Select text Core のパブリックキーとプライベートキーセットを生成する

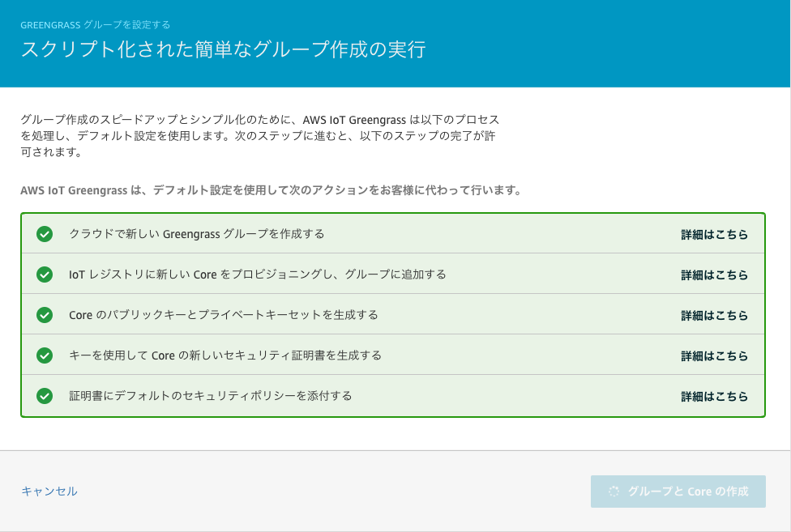click(224, 315)
